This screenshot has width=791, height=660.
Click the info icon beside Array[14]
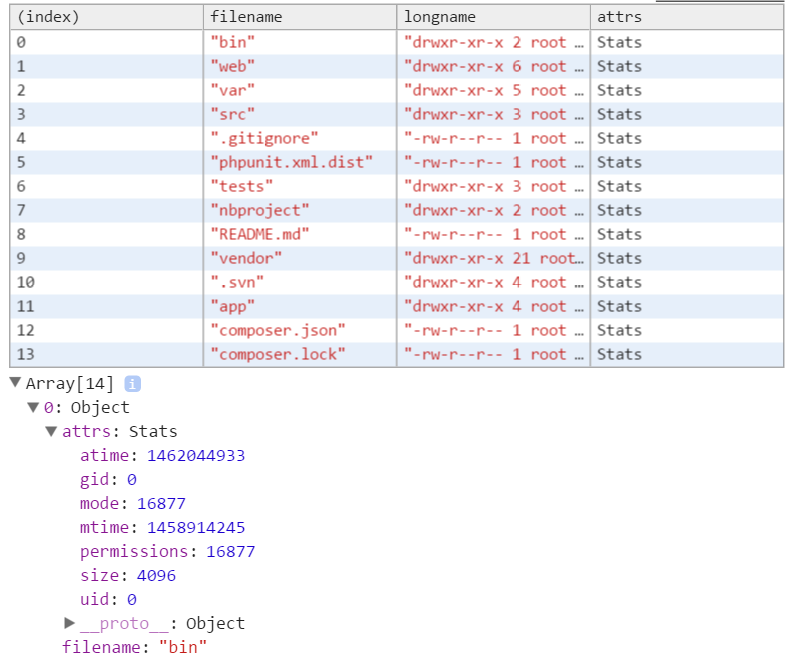[x=132, y=384]
